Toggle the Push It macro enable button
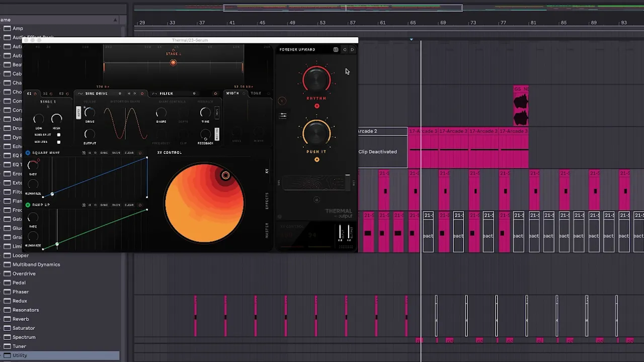644x362 pixels. coord(316,160)
